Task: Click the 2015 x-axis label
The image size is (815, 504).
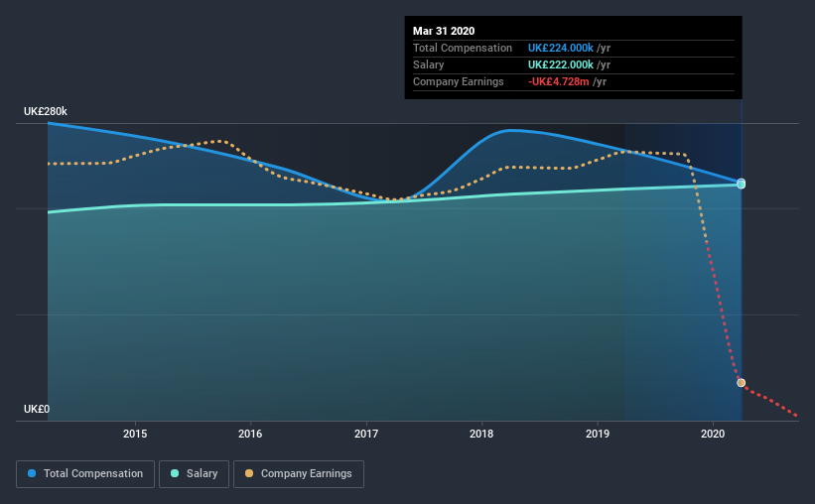Action: 135,434
